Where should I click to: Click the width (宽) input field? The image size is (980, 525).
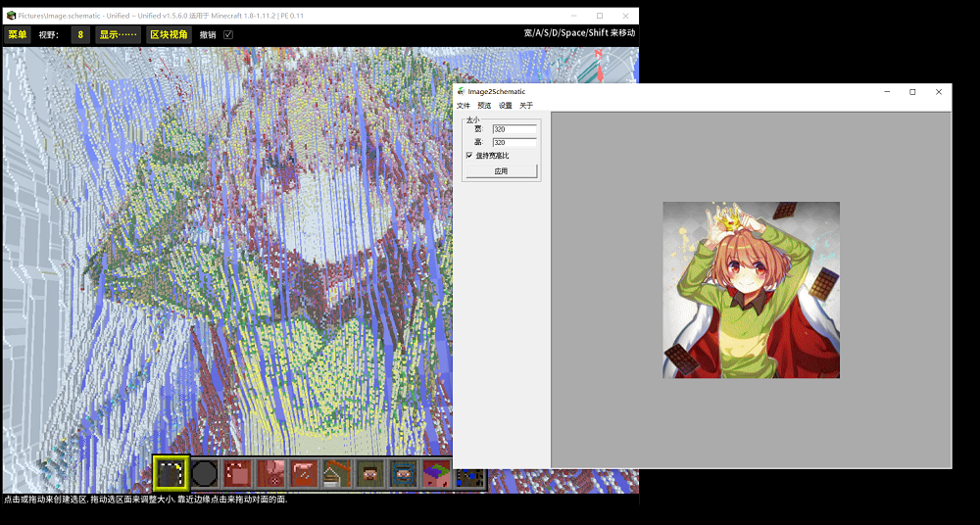click(514, 129)
